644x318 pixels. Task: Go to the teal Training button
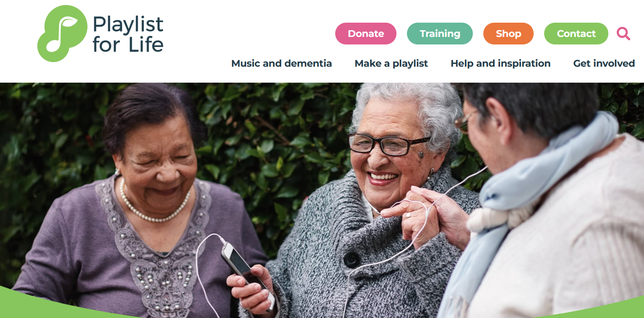[440, 34]
